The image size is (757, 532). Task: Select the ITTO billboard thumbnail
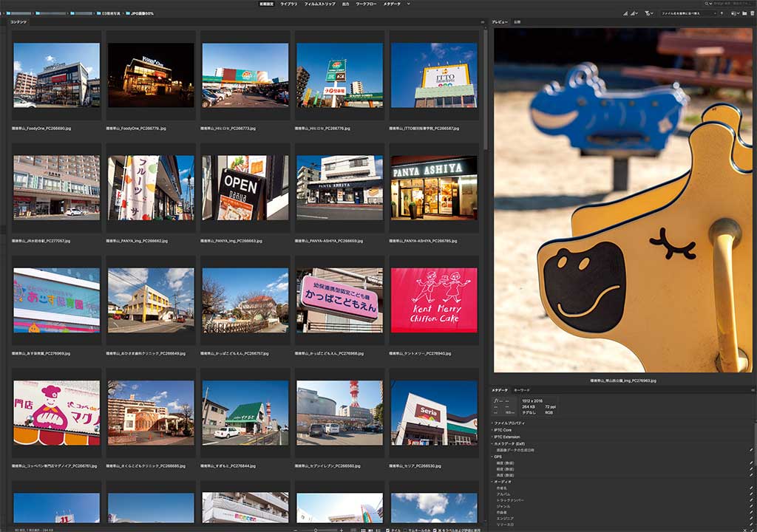point(434,75)
